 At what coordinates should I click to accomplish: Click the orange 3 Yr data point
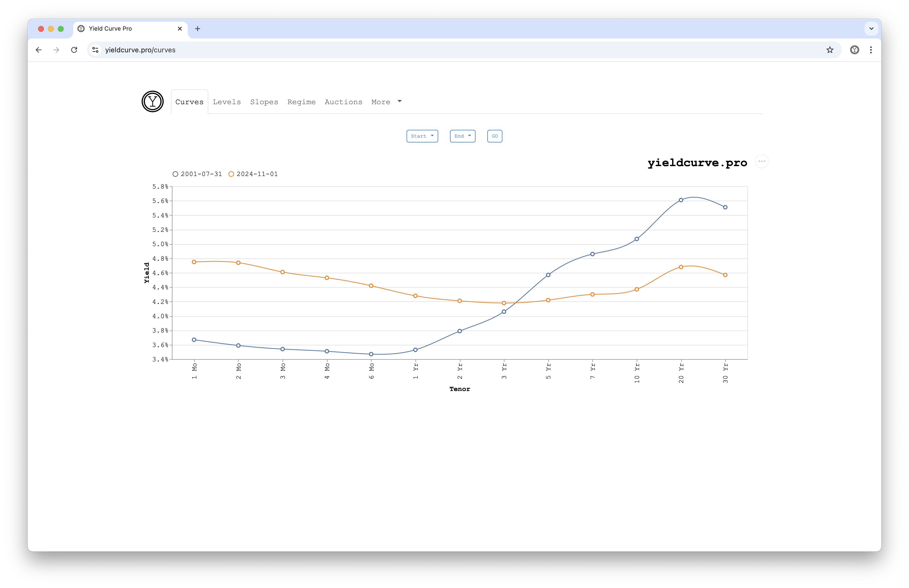point(504,303)
